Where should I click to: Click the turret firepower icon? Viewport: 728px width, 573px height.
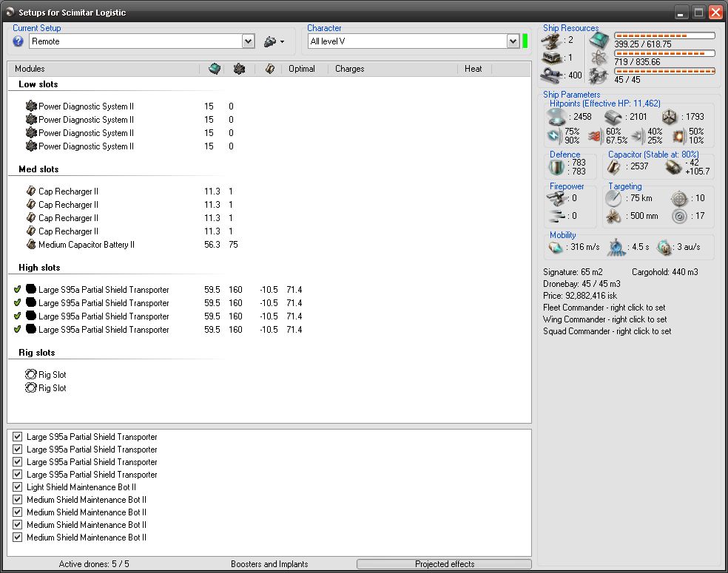556,199
